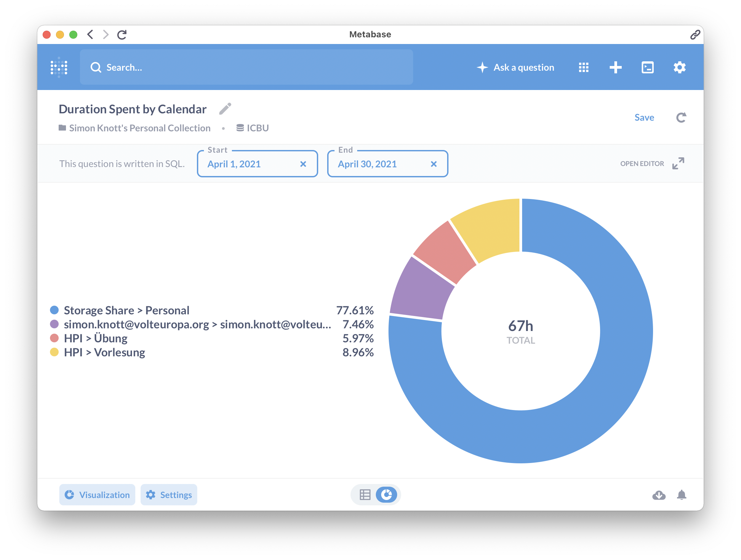This screenshot has height=560, width=741.
Task: Open the Settings tab
Action: (169, 495)
